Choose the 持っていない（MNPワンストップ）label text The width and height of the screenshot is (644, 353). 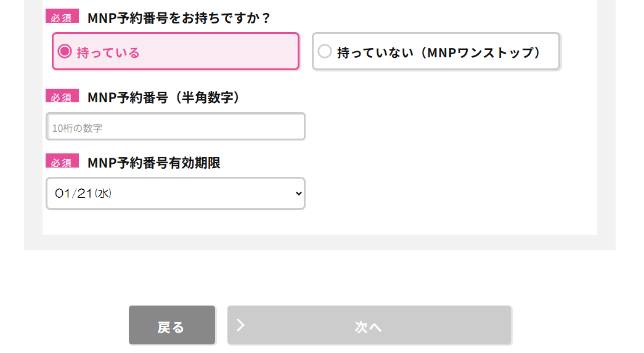438,52
